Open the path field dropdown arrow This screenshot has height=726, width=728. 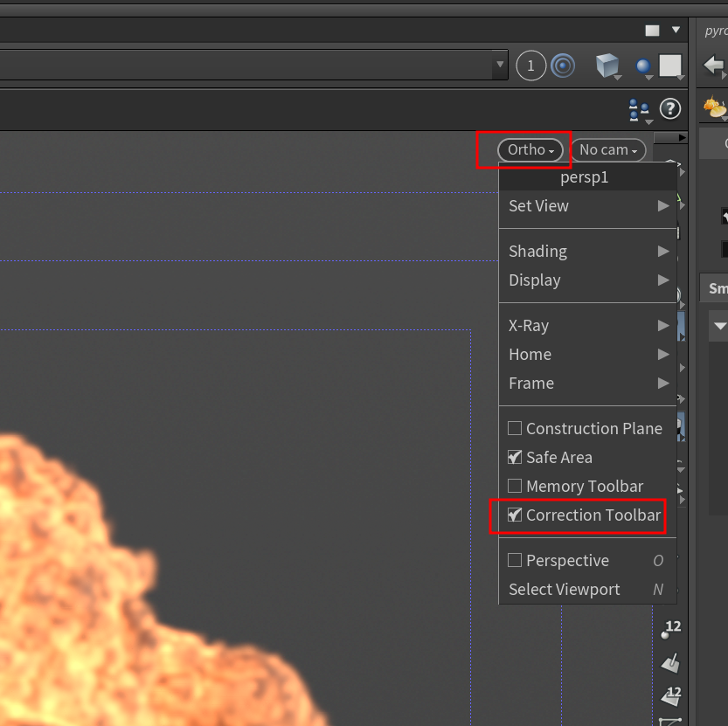pyautogui.click(x=500, y=65)
